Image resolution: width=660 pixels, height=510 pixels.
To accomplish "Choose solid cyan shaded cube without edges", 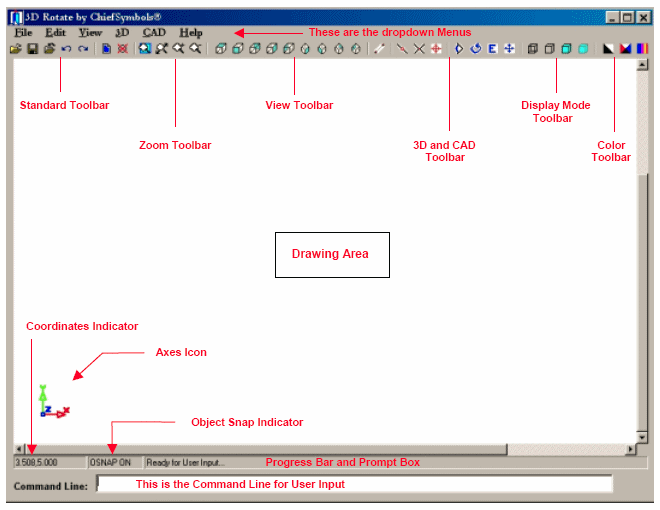I will [583, 49].
